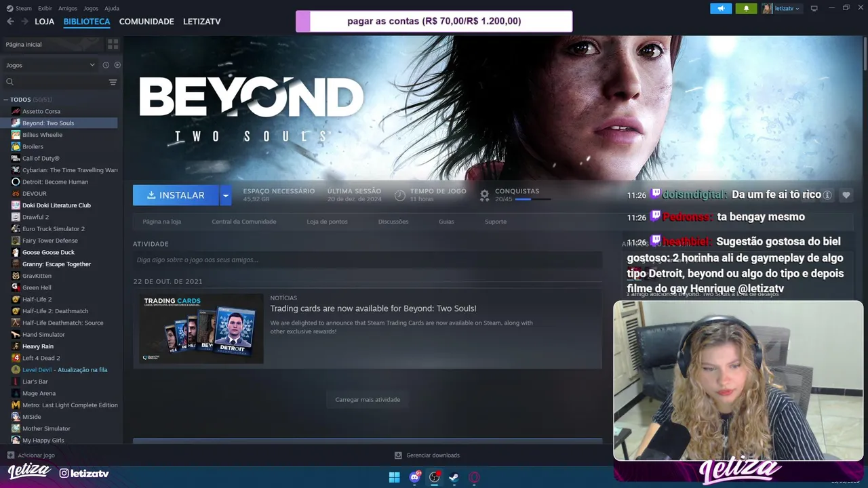Switch to the COMUNIDADE tab

[146, 22]
